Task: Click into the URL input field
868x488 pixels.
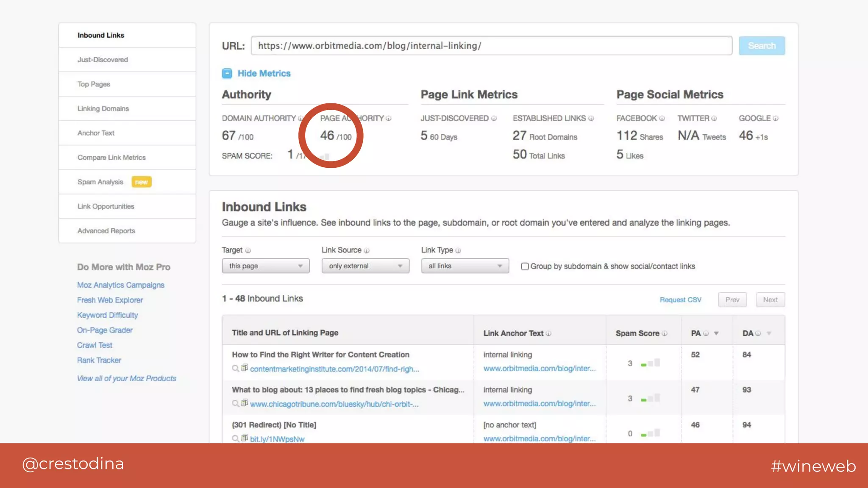Action: [x=491, y=46]
